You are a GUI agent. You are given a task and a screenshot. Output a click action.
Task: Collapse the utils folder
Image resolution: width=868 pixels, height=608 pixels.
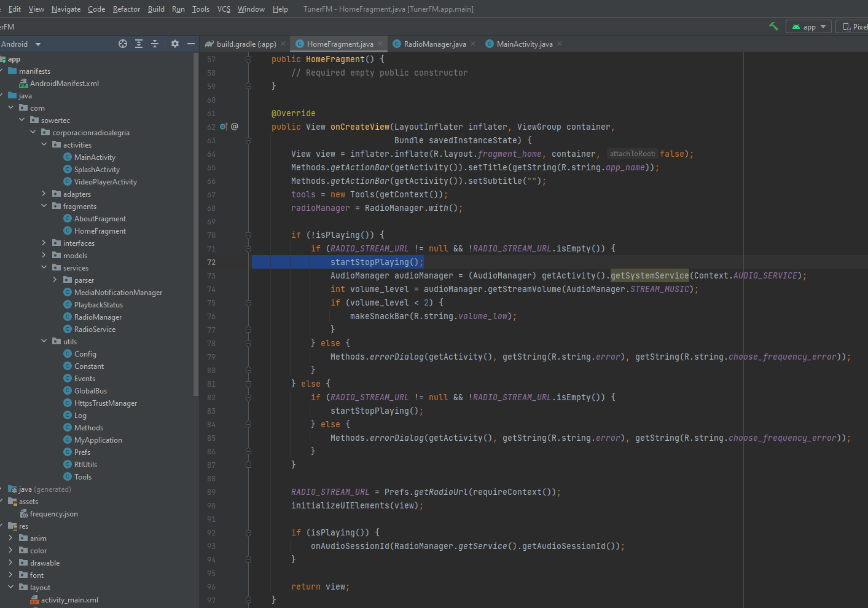point(44,341)
